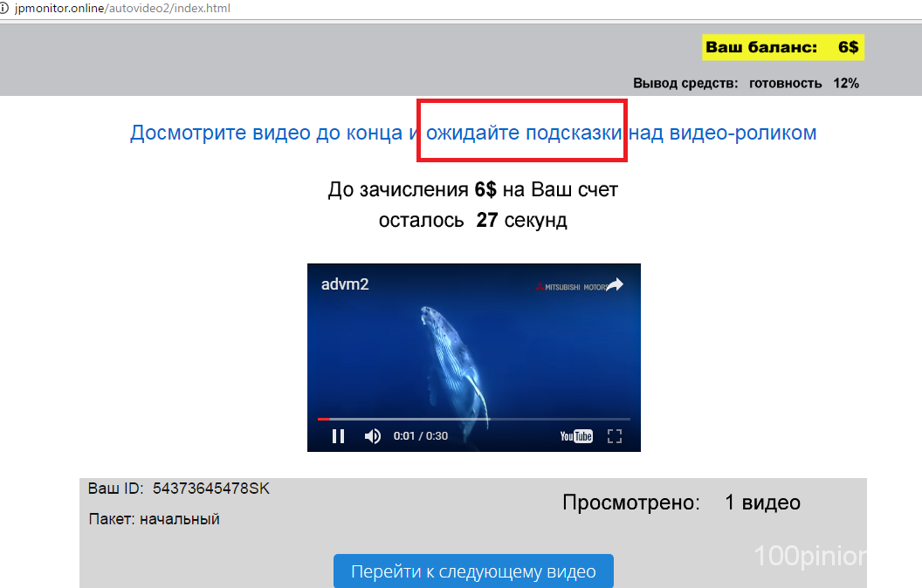This screenshot has width=922, height=588.
Task: Click the text 'До зачисления 6$ на Ваш счет'
Action: pos(472,189)
